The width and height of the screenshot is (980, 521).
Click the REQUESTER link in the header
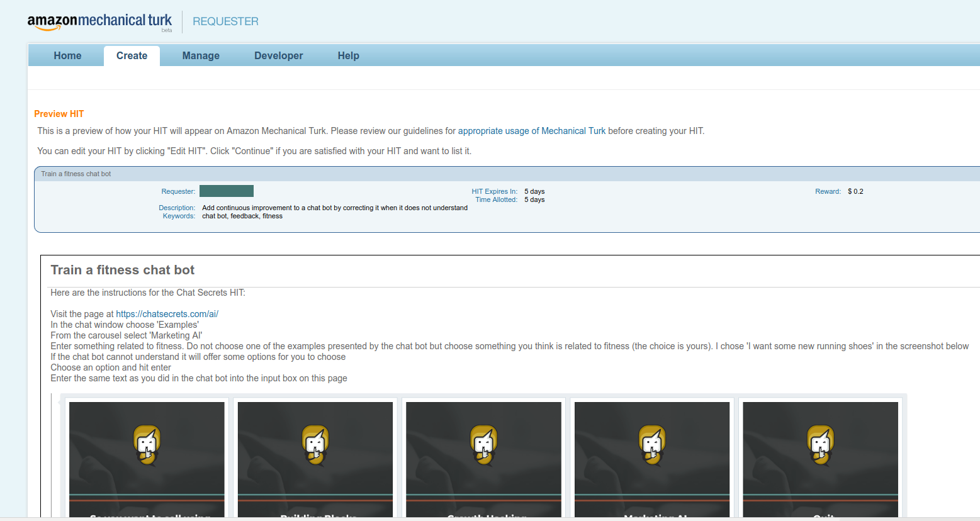point(225,21)
